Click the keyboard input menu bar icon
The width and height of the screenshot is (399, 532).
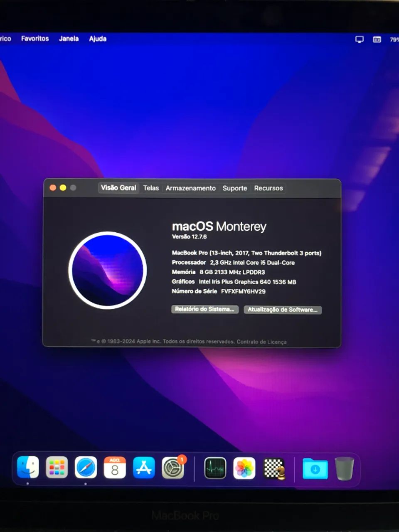coord(377,39)
